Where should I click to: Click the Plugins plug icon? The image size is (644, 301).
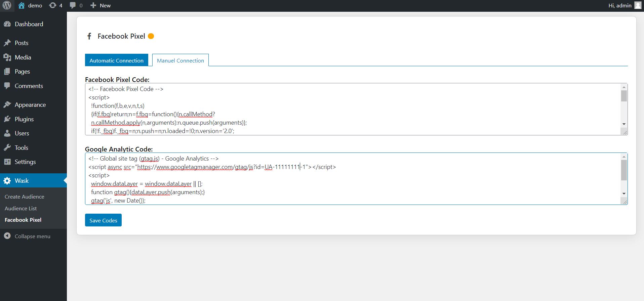click(7, 119)
